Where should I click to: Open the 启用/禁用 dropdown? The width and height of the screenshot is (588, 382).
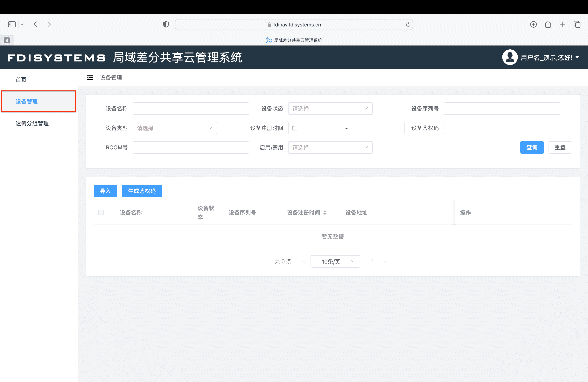[x=330, y=147]
